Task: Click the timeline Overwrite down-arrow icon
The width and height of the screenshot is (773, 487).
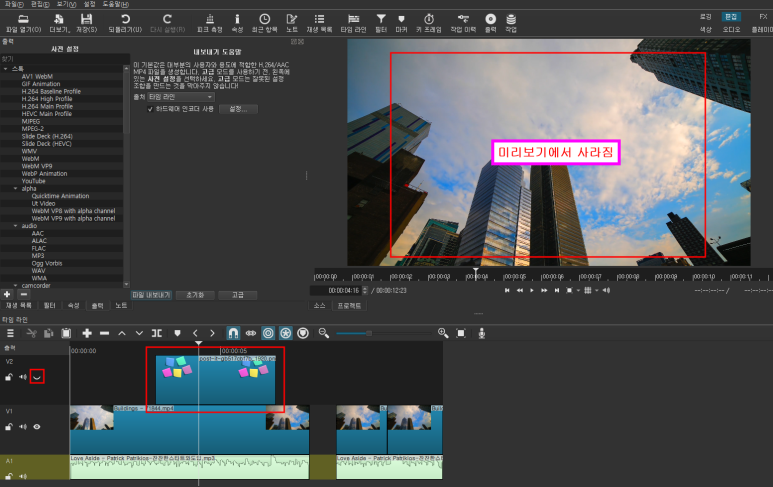Action: [x=140, y=333]
